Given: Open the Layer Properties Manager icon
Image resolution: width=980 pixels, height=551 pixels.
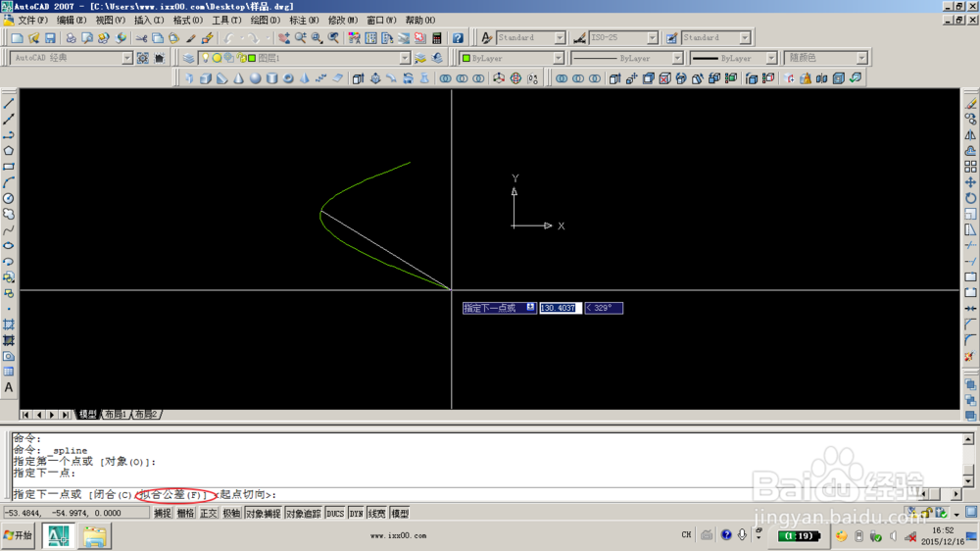Looking at the screenshot, I should point(188,58).
